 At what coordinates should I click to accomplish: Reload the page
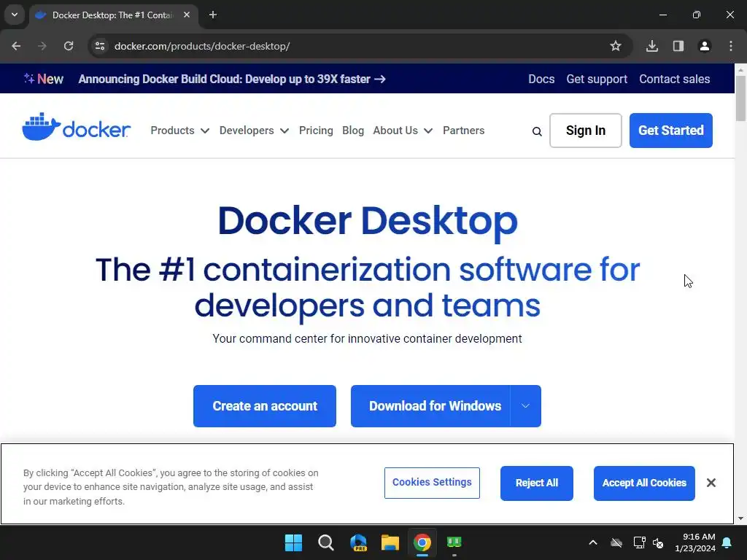[69, 46]
